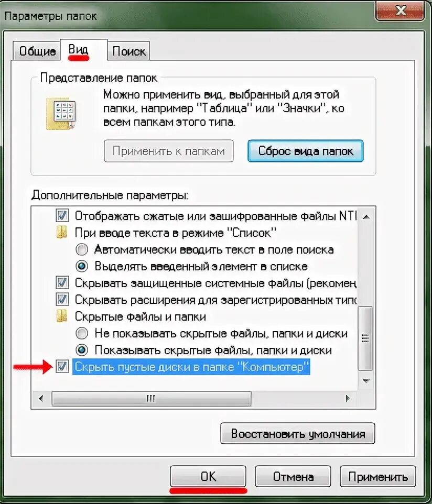Image resolution: width=432 pixels, height=504 pixels.
Task: Choose Автоматически вводить текст в поле поиска
Action: pos(82,249)
